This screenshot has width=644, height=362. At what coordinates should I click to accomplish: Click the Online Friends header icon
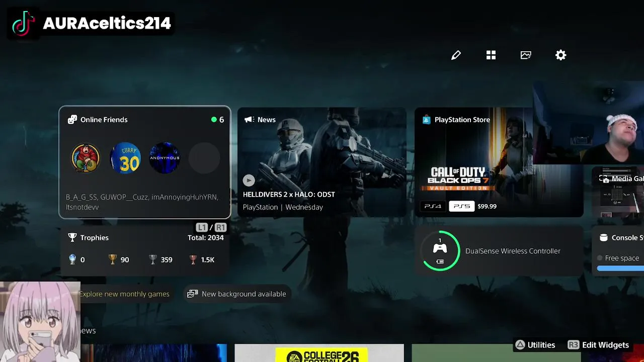72,120
